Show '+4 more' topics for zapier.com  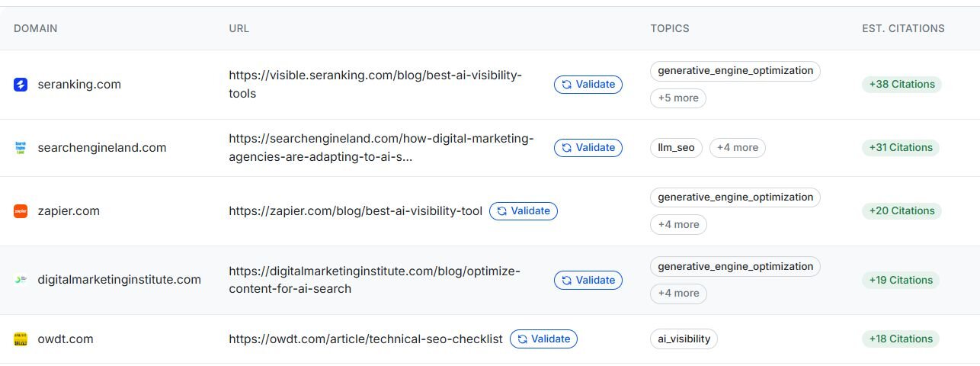click(678, 225)
